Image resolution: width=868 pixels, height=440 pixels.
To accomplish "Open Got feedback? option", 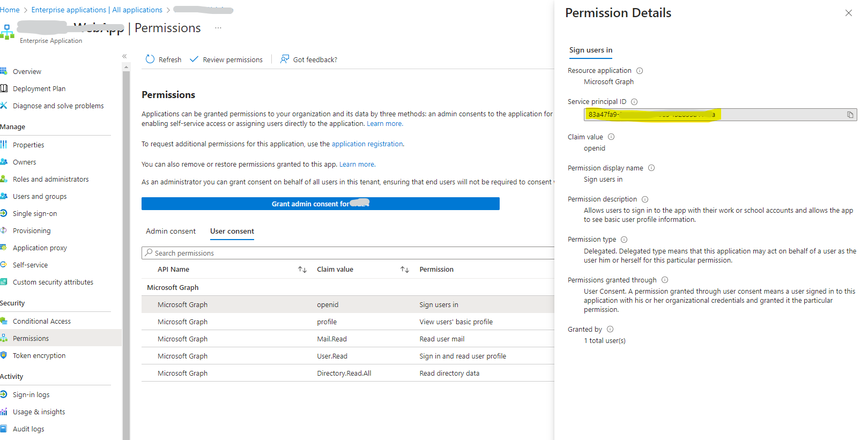I will pos(308,59).
